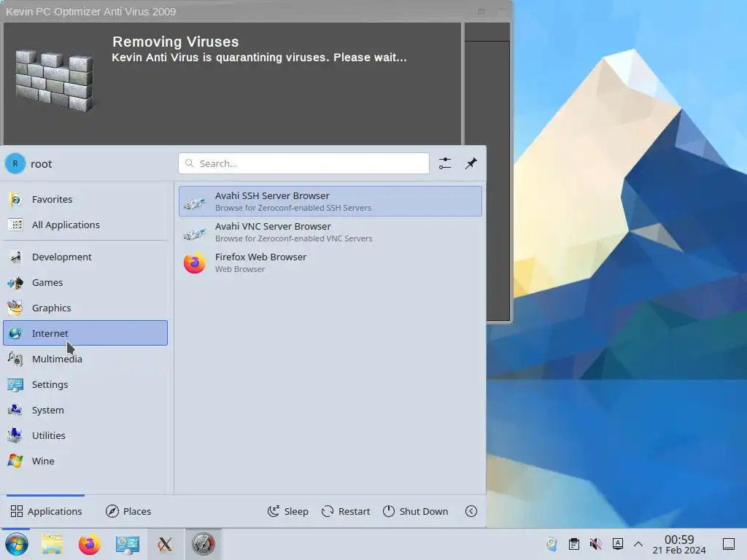The height and width of the screenshot is (560, 747).
Task: Click the 'Removing Viruses' heading
Action: point(175,42)
